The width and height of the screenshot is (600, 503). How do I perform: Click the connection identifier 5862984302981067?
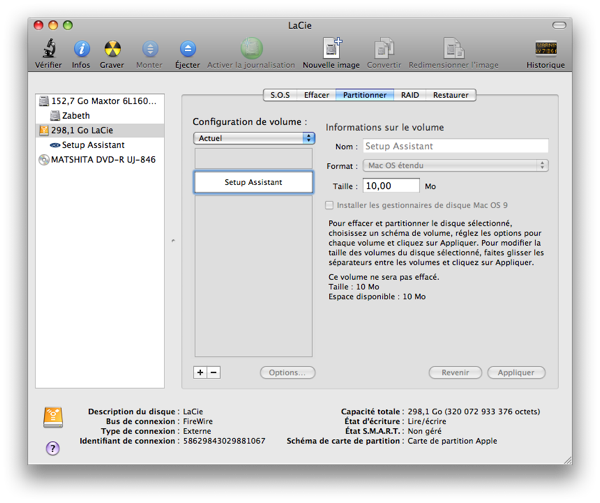(x=224, y=441)
